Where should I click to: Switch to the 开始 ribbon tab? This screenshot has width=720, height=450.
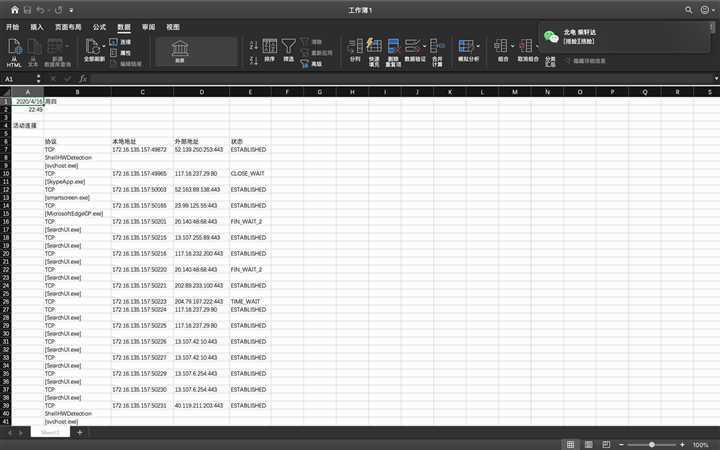click(12, 27)
